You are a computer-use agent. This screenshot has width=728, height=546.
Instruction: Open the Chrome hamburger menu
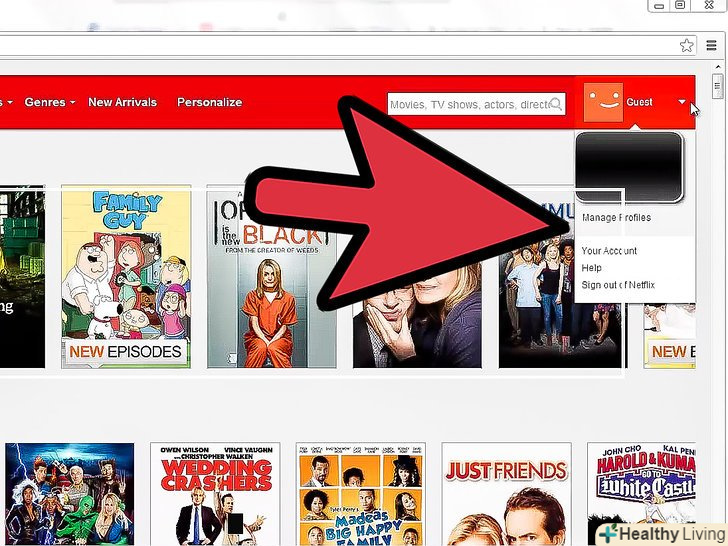(711, 45)
